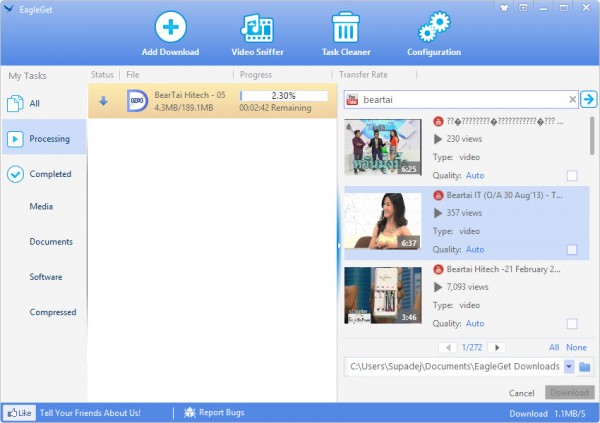Open the Task Cleaner trash icon

tap(346, 27)
